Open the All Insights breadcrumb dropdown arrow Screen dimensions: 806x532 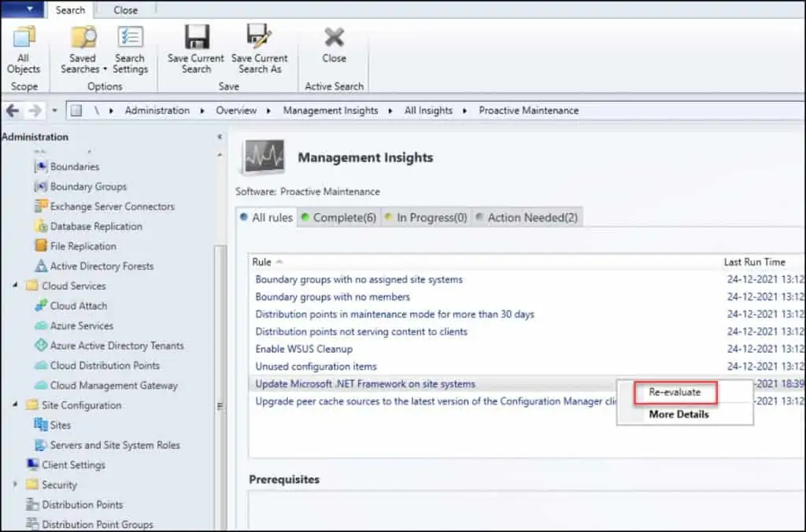pyautogui.click(x=464, y=110)
